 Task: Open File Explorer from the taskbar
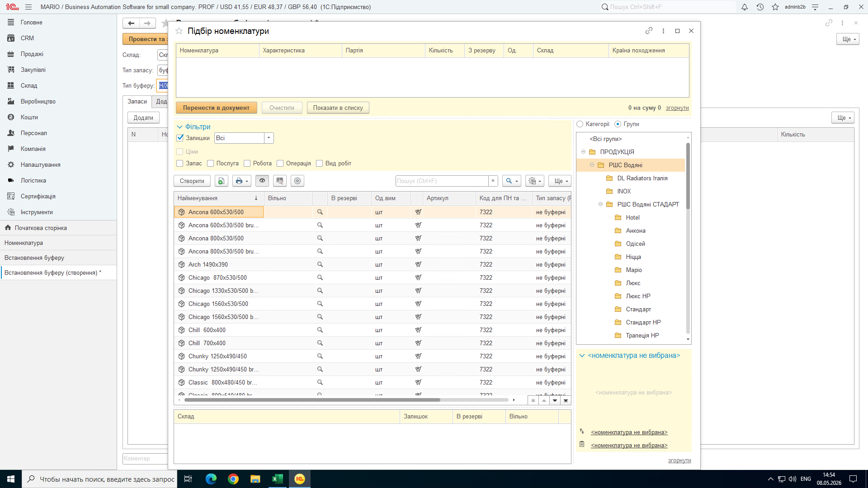(255, 479)
